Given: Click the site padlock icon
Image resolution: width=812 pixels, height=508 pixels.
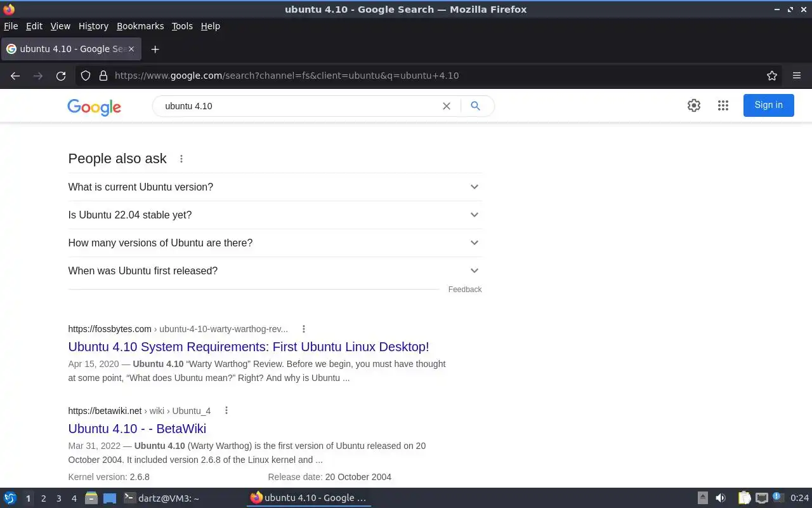Looking at the screenshot, I should tap(103, 76).
